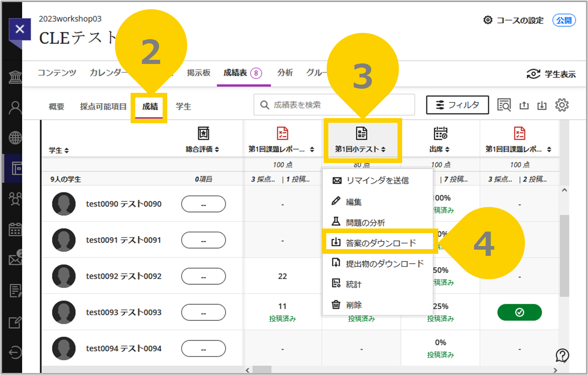The image size is (588, 375).
Task: Choose 統計 from the menu
Action: (377, 284)
